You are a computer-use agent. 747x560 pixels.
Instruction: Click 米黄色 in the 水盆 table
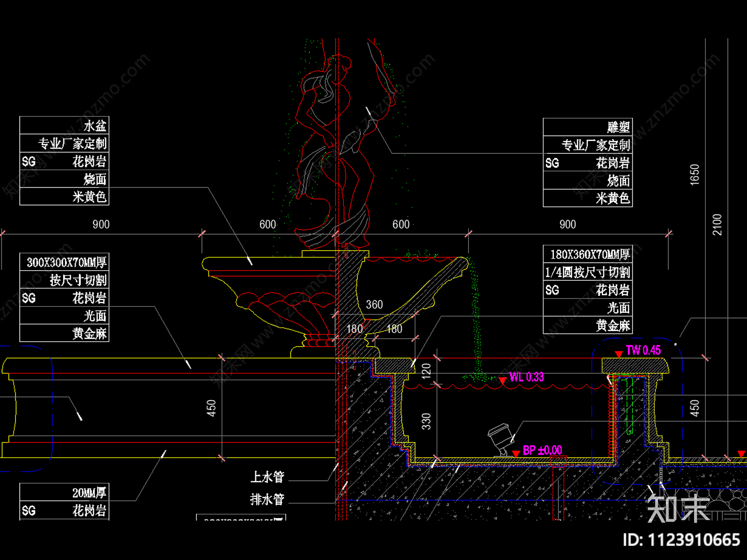[x=89, y=197]
